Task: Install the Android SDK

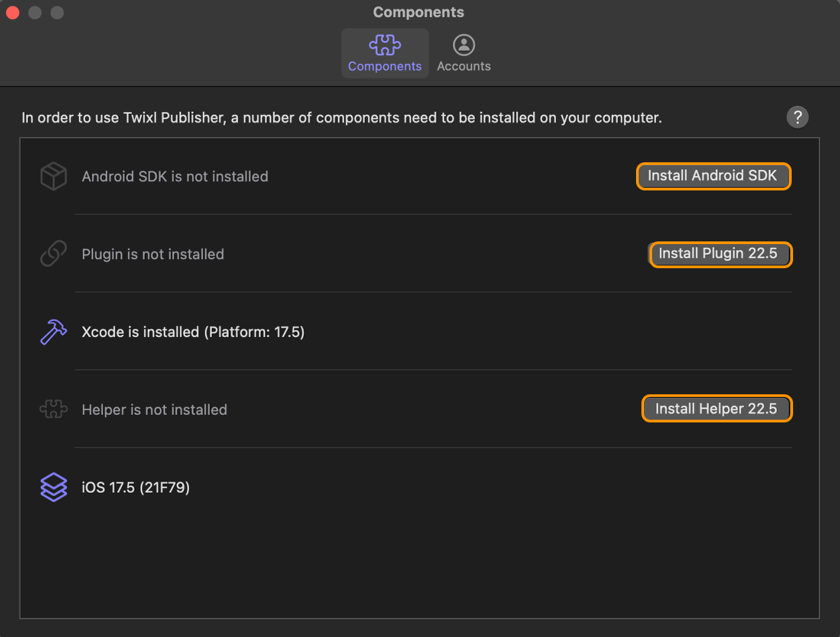Action: tap(713, 176)
